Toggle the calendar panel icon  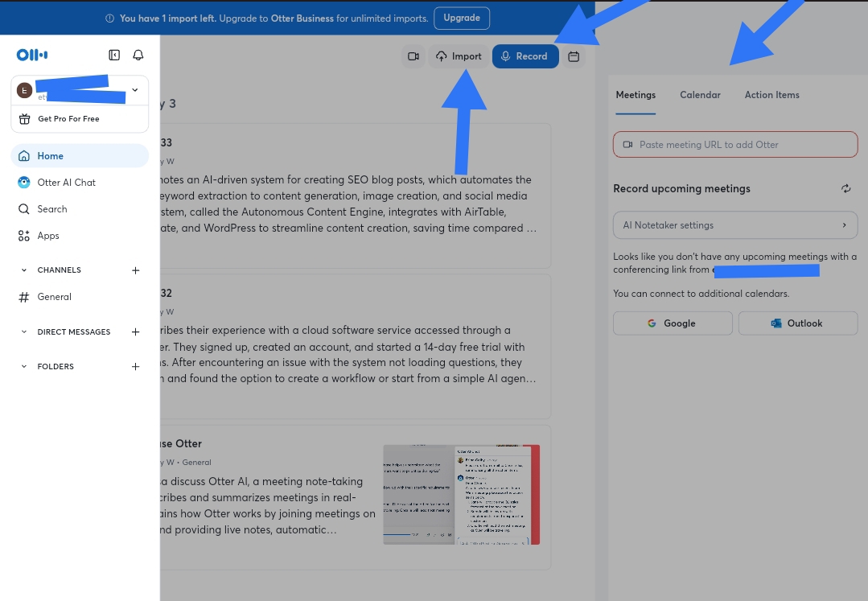pos(574,56)
